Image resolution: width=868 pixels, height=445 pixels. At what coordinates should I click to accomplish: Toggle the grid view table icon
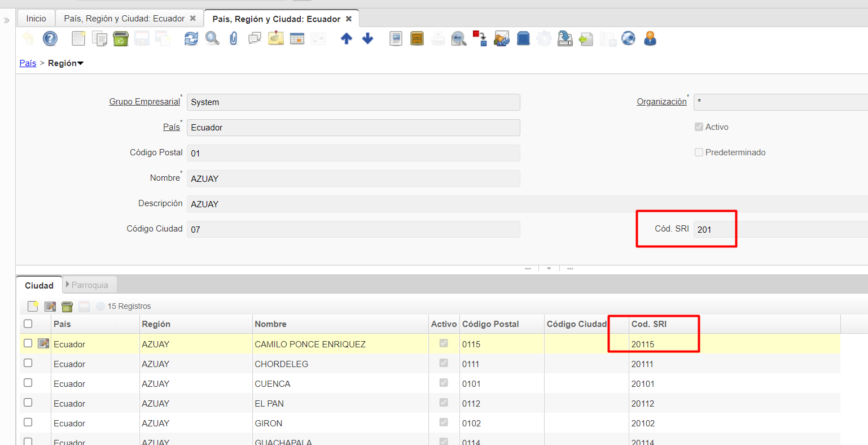297,38
